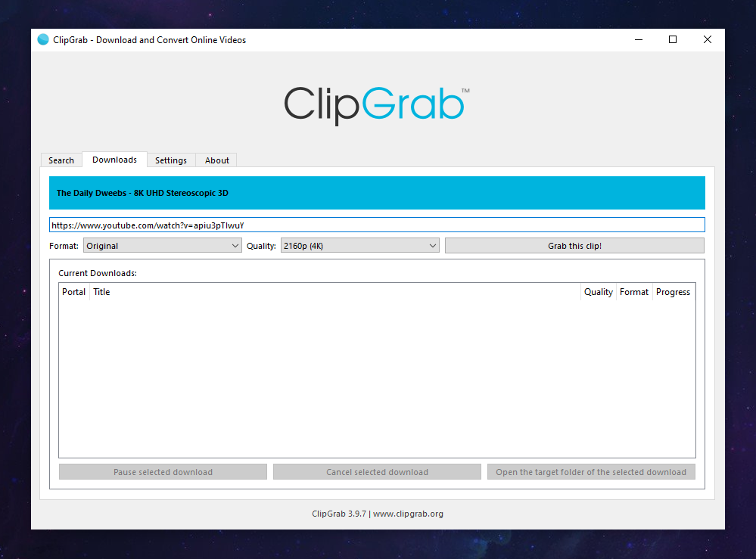Click the ClipGrab app icon in title bar

pyautogui.click(x=43, y=39)
